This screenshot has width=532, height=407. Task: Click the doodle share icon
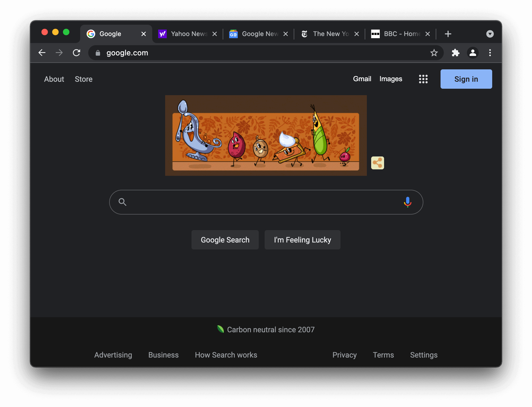(377, 163)
